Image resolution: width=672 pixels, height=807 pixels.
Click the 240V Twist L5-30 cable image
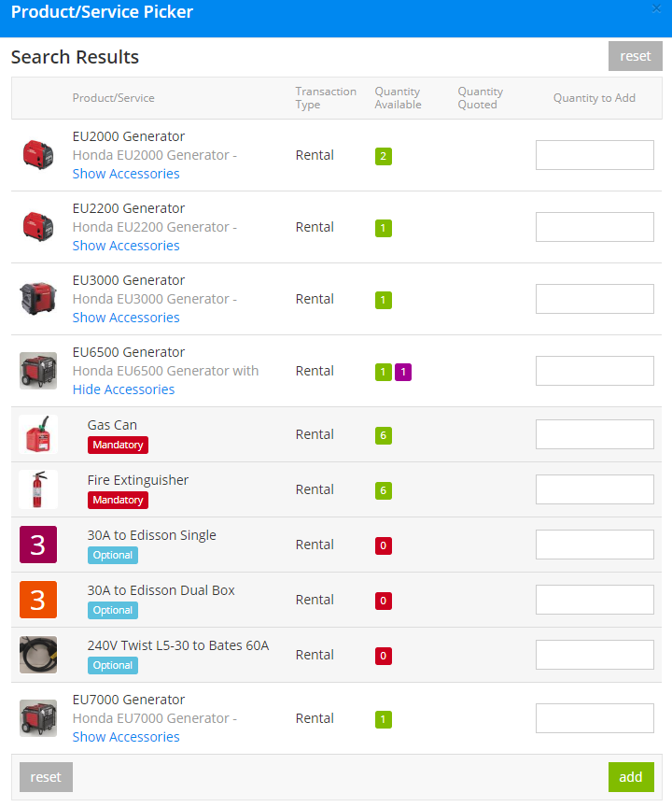click(x=38, y=655)
